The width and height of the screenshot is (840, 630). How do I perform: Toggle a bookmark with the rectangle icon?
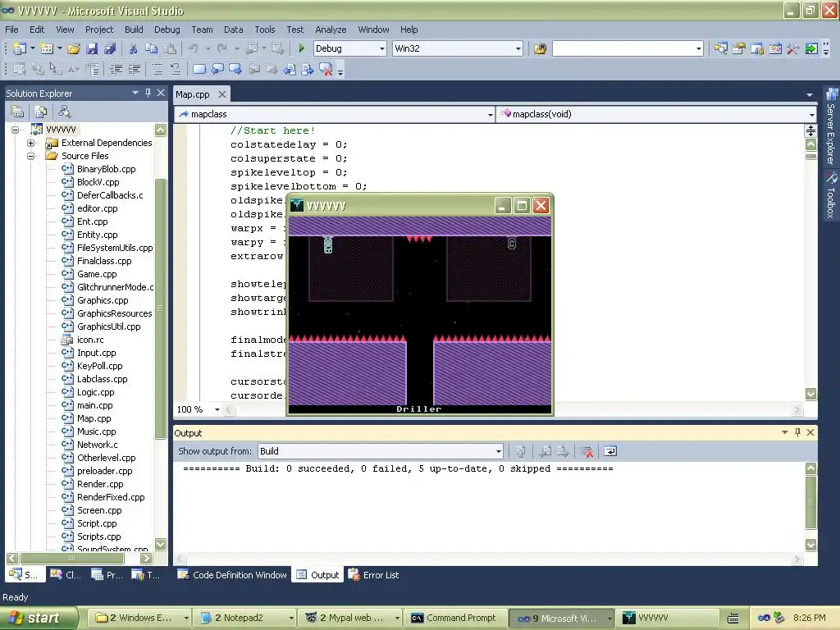point(199,69)
